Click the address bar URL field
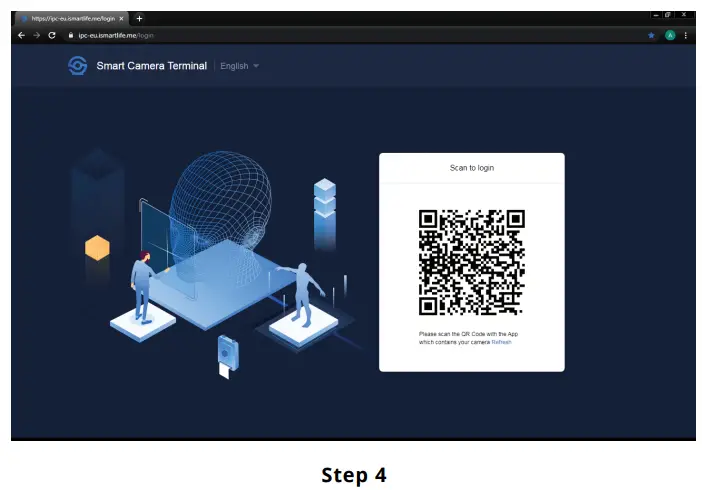Screen dimensions: 702x490 point(354,35)
